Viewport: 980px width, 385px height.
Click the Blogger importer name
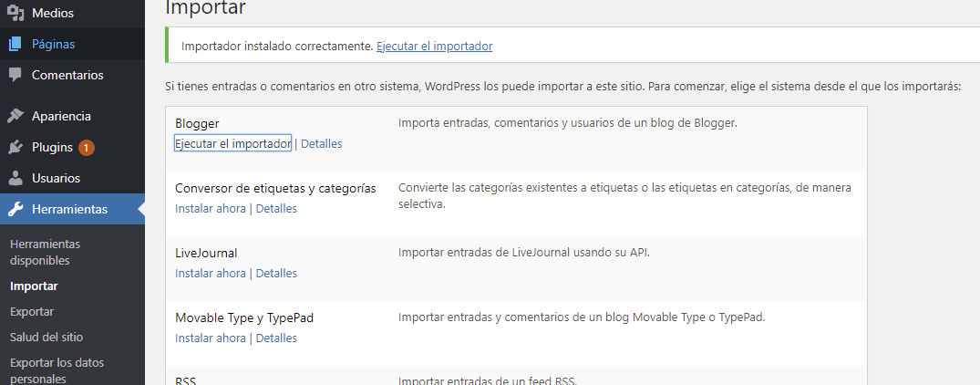[x=197, y=124]
